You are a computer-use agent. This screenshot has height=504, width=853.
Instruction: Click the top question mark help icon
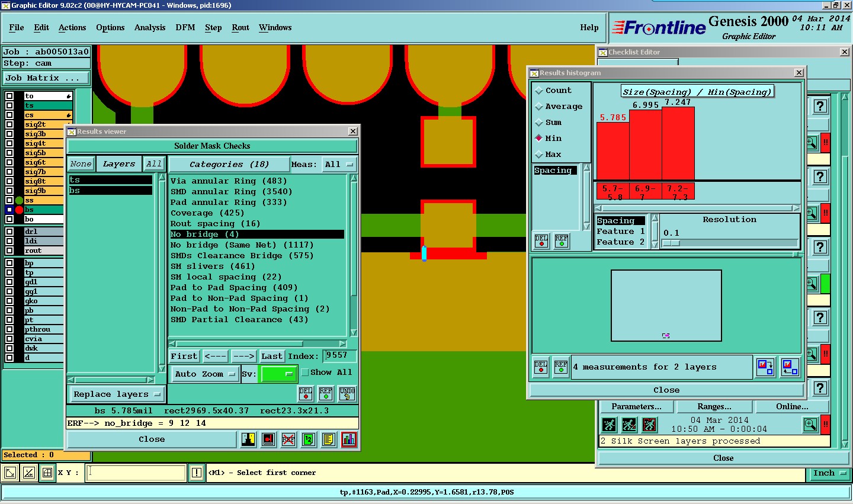click(x=820, y=106)
